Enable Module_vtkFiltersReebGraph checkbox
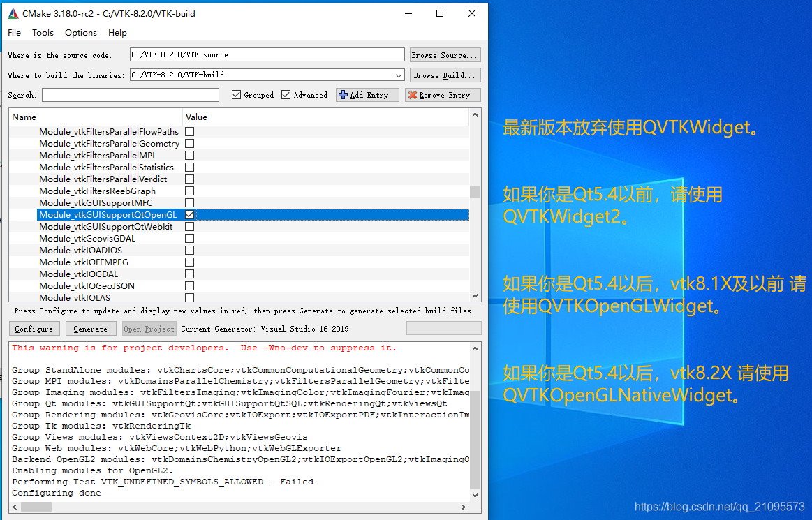Viewport: 812px width, 520px height. (x=189, y=191)
